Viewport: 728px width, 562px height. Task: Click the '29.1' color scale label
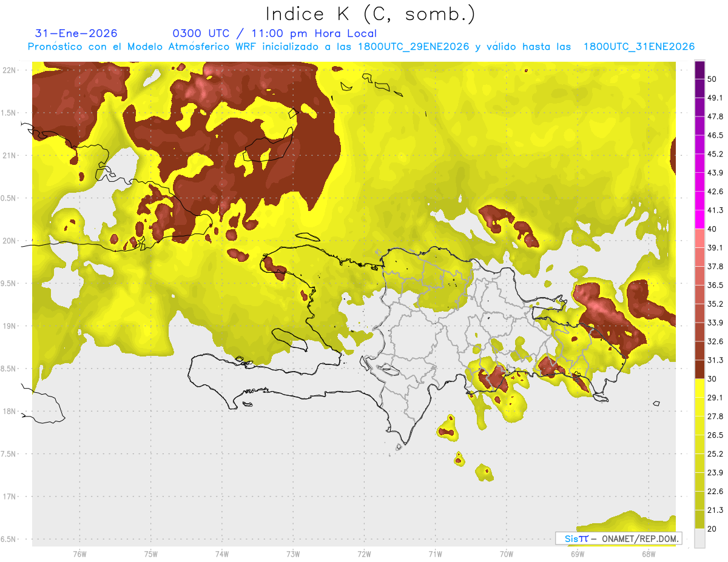tap(715, 398)
